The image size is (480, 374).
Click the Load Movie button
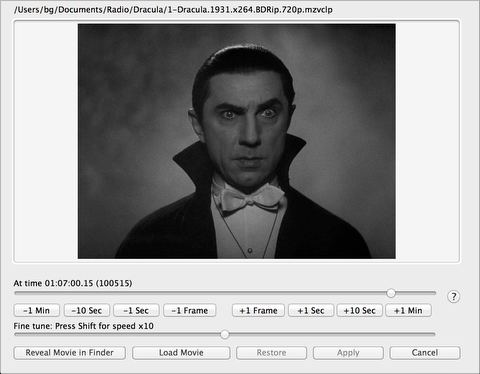click(181, 353)
